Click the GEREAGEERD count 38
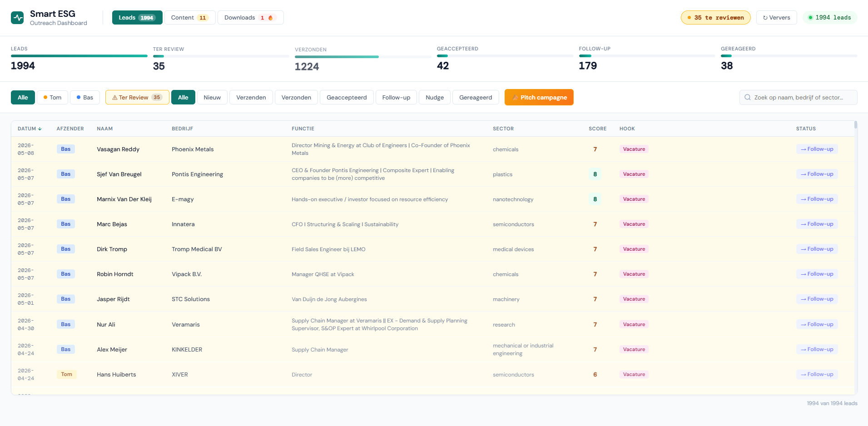Image resolution: width=868 pixels, height=426 pixels. (727, 66)
